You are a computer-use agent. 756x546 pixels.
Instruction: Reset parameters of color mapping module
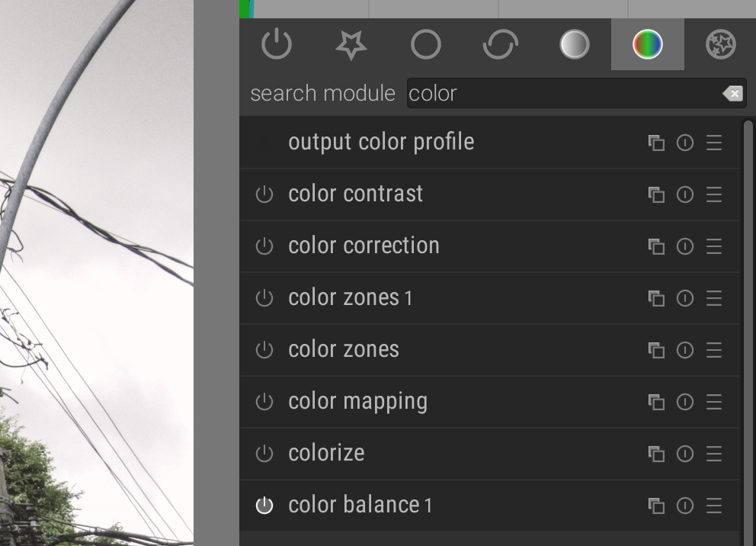pyautogui.click(x=685, y=402)
